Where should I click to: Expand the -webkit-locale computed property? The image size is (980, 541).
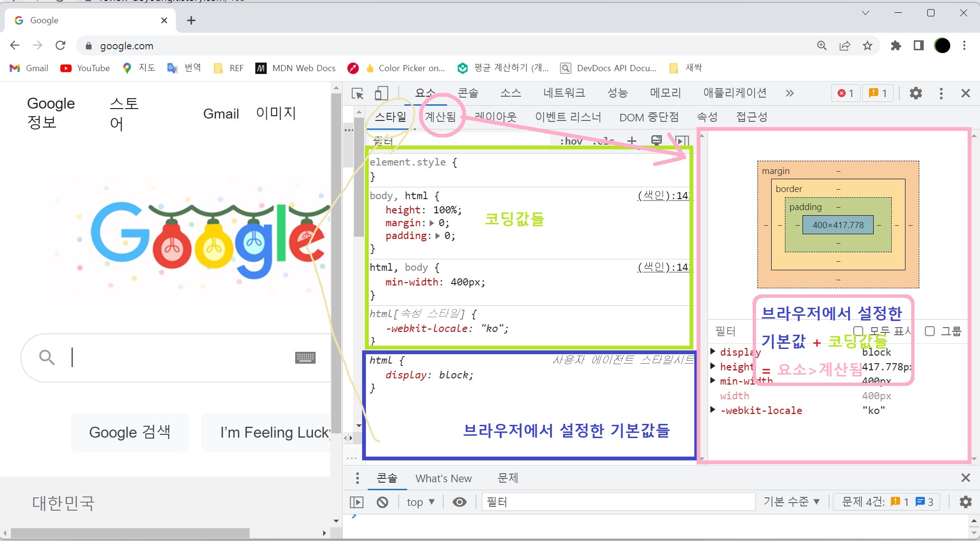pos(713,410)
